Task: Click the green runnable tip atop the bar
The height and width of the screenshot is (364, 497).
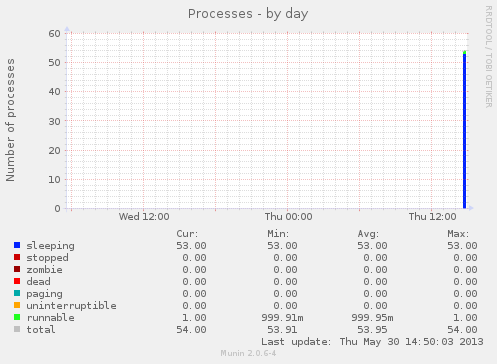Action: pyautogui.click(x=465, y=52)
